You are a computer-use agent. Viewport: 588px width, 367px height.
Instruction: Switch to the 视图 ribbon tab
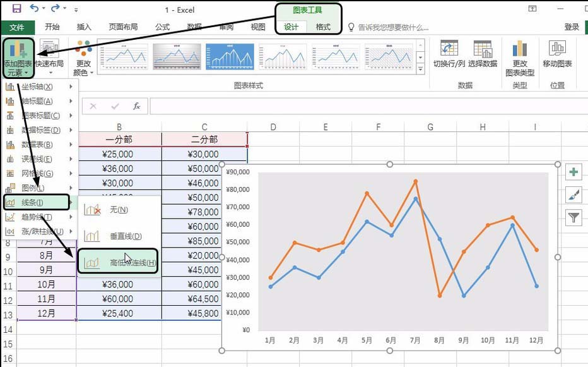coord(258,27)
